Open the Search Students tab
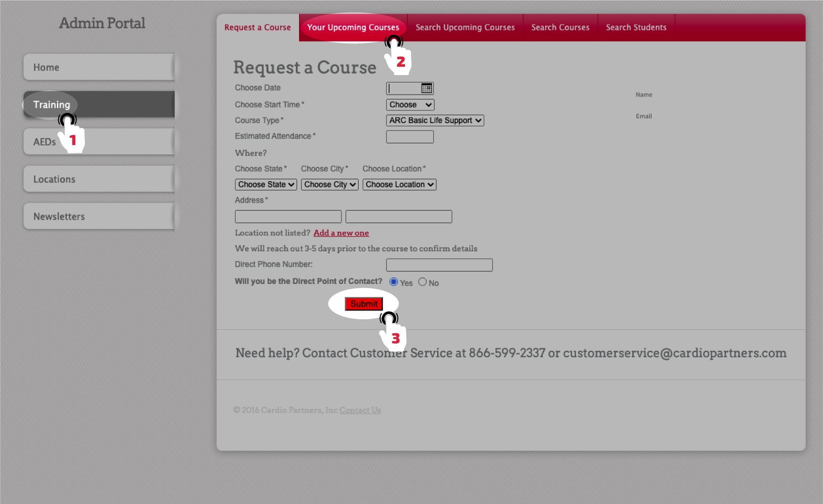The height and width of the screenshot is (504, 823). 636,28
